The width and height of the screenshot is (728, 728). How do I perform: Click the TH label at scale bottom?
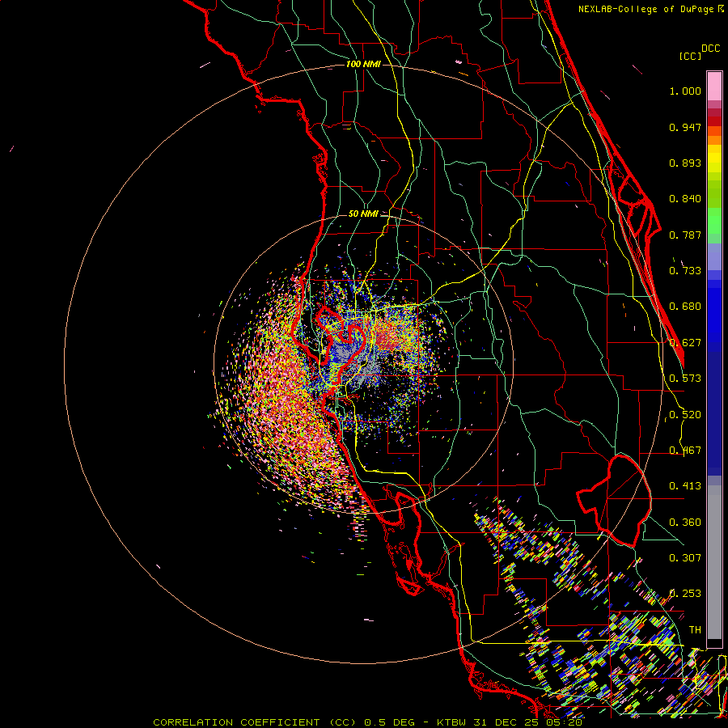coord(695,630)
